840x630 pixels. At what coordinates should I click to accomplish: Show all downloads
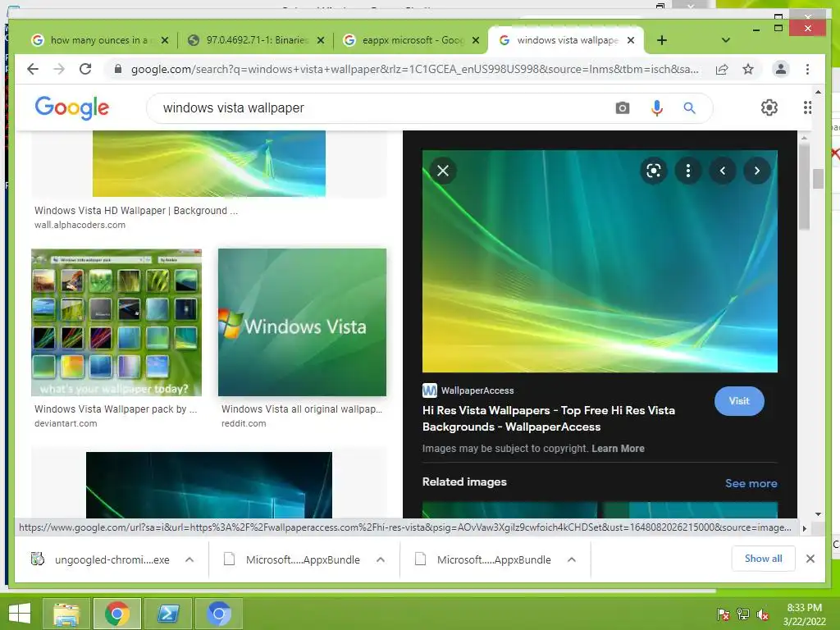pyautogui.click(x=763, y=559)
